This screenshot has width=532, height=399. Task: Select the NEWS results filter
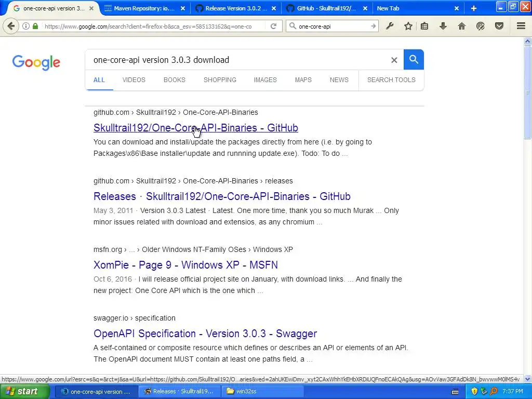[339, 80]
